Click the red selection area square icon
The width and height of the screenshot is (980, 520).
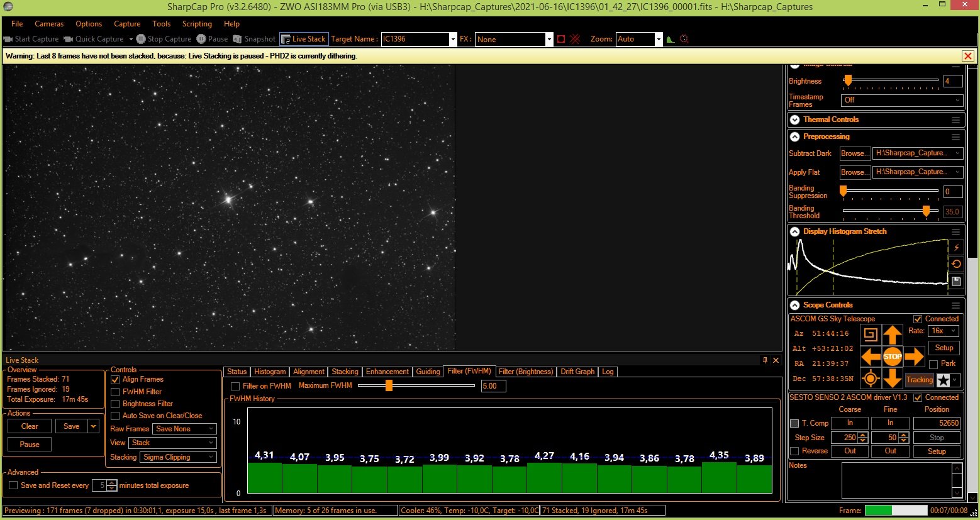[561, 39]
